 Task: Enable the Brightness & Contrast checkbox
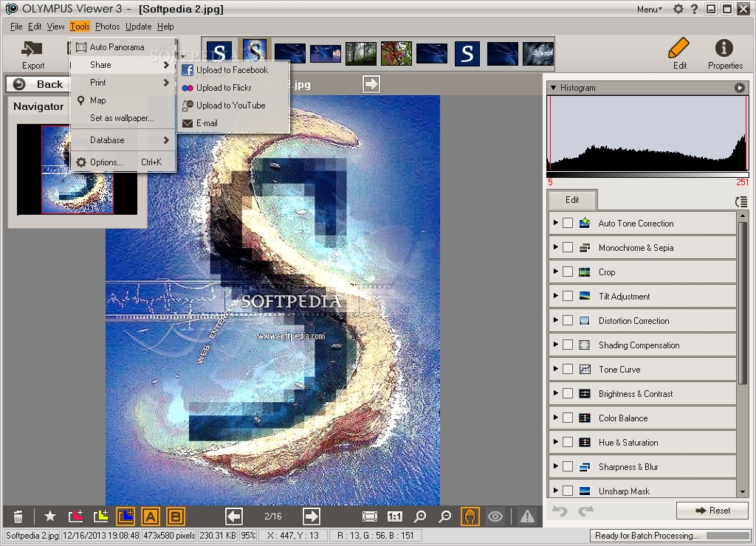coord(568,393)
